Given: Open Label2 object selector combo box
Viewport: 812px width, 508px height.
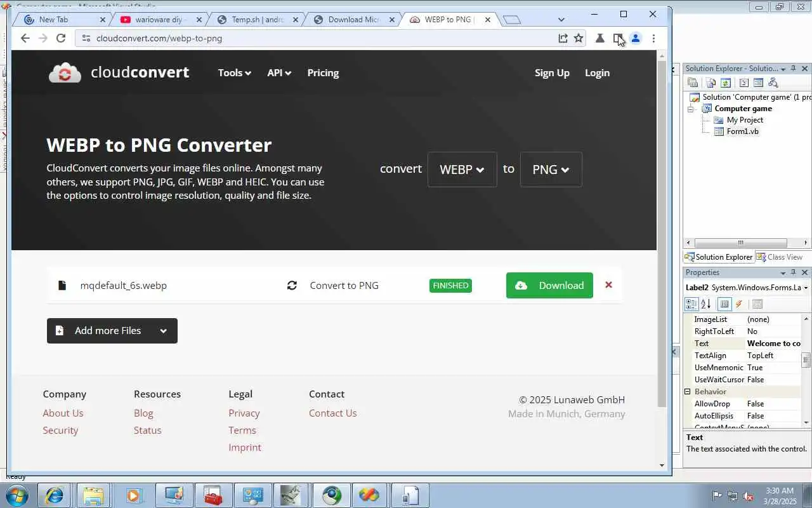Looking at the screenshot, I should pyautogui.click(x=747, y=288).
